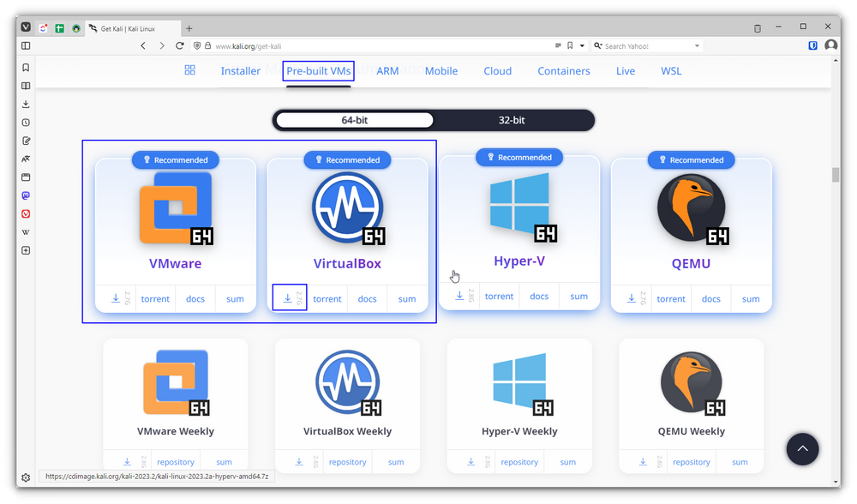857x504 pixels.
Task: Toggle the side panel visibility button
Action: click(26, 45)
